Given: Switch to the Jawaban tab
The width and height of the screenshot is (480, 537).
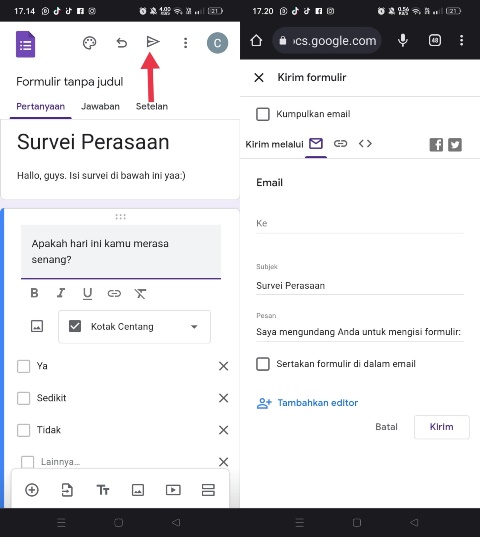Looking at the screenshot, I should click(100, 107).
